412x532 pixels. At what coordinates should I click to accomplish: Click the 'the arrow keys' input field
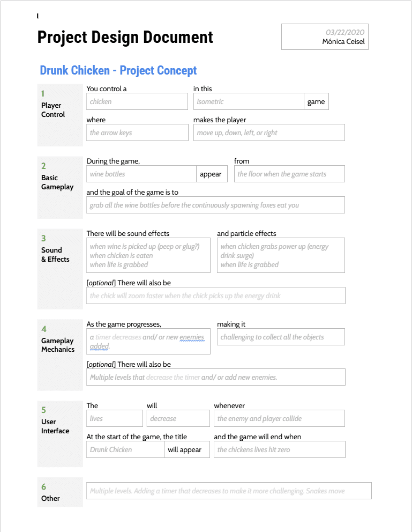pos(137,132)
